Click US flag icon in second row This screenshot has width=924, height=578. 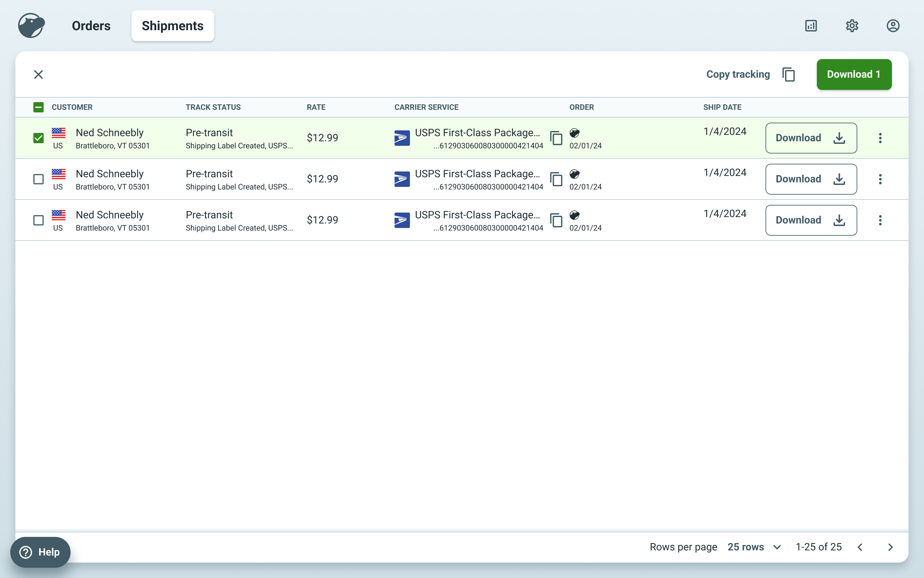pyautogui.click(x=58, y=174)
